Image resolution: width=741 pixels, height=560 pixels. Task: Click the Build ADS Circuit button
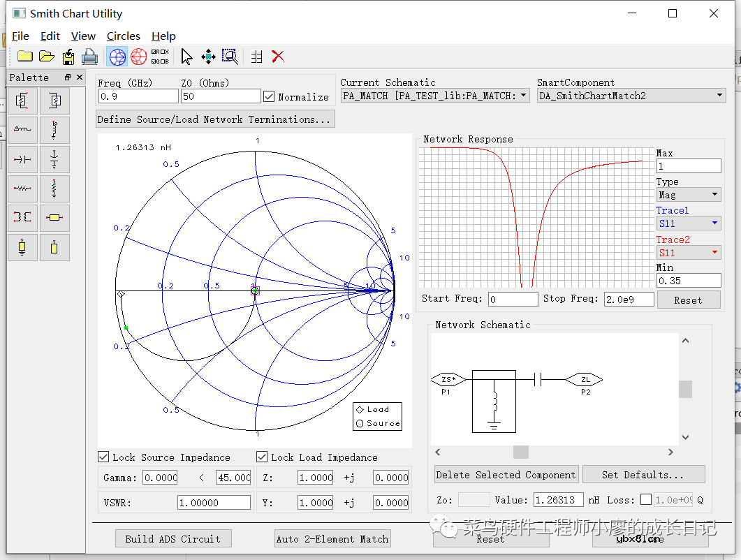173,538
